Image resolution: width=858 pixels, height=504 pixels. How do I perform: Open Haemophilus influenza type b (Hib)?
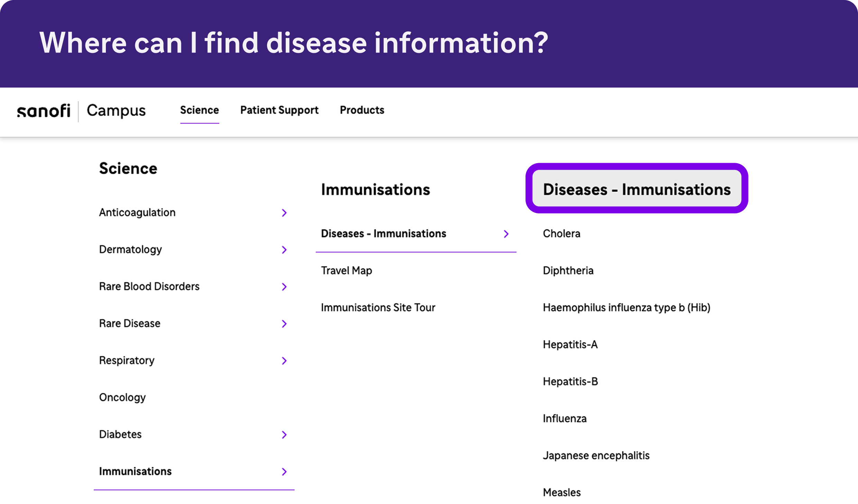pos(626,307)
